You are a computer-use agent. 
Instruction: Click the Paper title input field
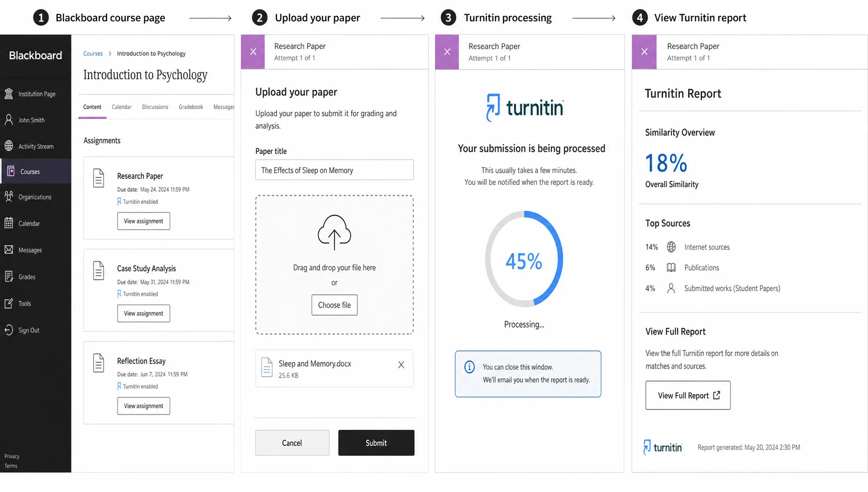pyautogui.click(x=335, y=170)
